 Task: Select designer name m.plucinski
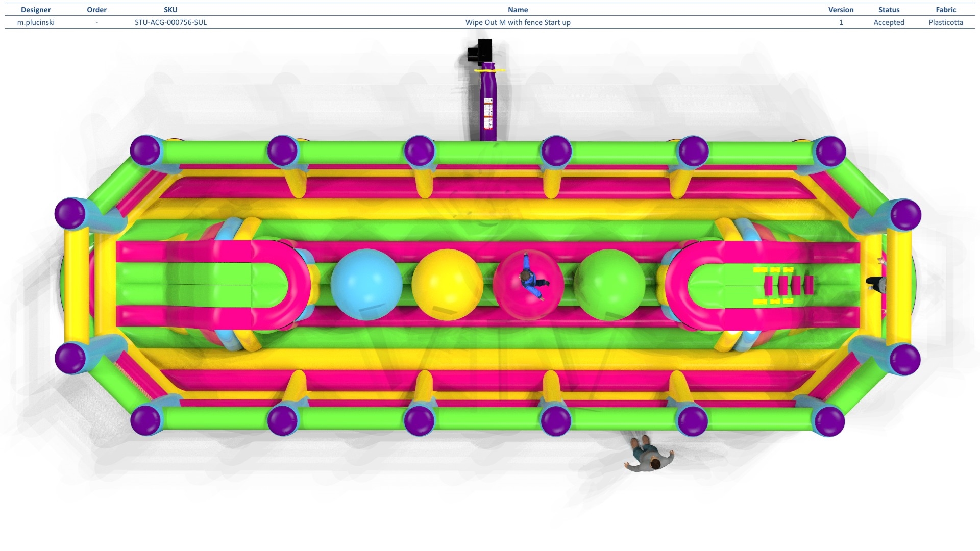click(x=36, y=22)
